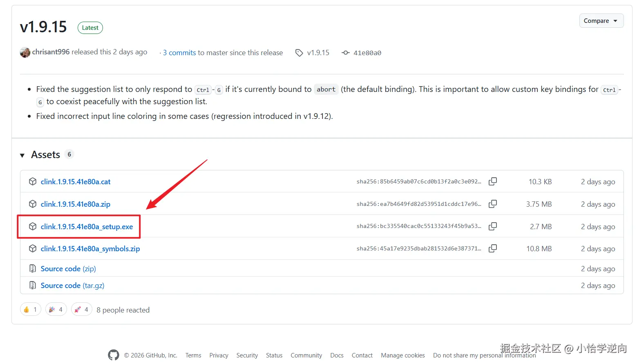This screenshot has width=637, height=364.
Task: Open the v1.9.15 tag link
Action: 318,53
